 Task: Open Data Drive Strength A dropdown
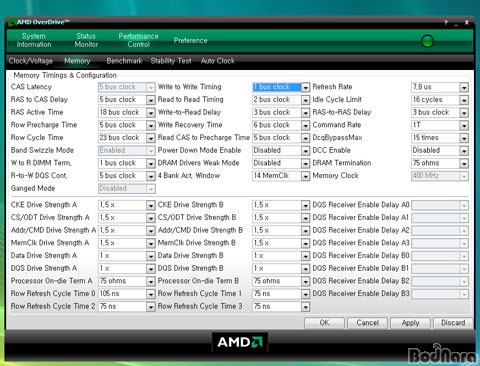point(151,256)
